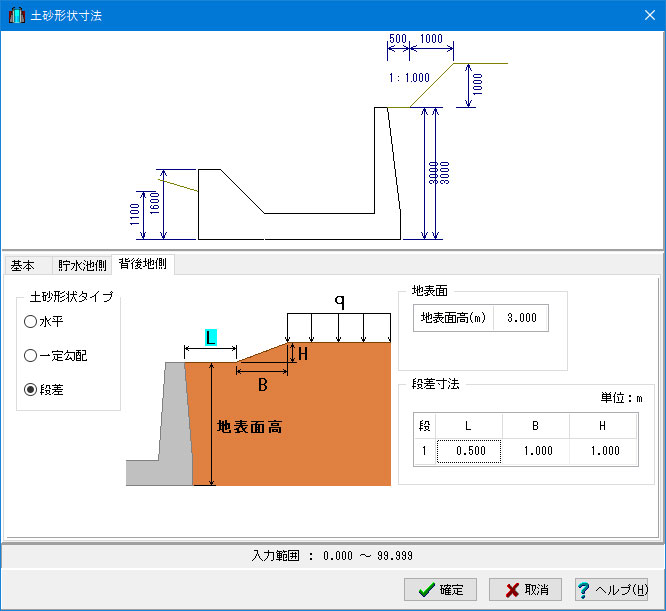Choose the 水平 soil shape type

pos(44,321)
